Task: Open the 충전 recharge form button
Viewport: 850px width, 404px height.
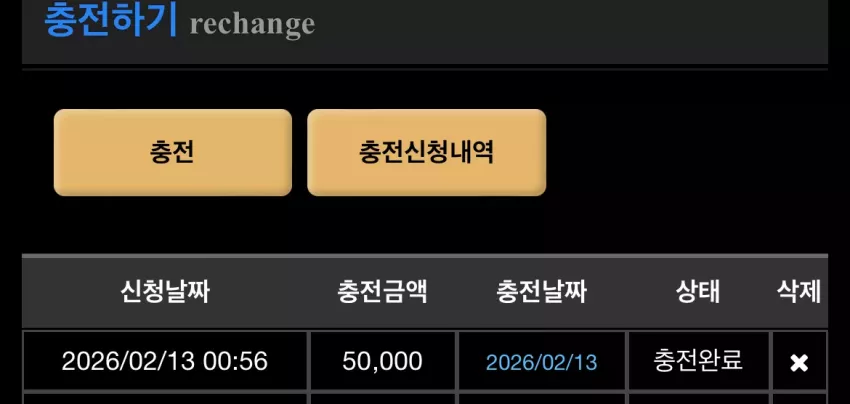Action: [173, 152]
